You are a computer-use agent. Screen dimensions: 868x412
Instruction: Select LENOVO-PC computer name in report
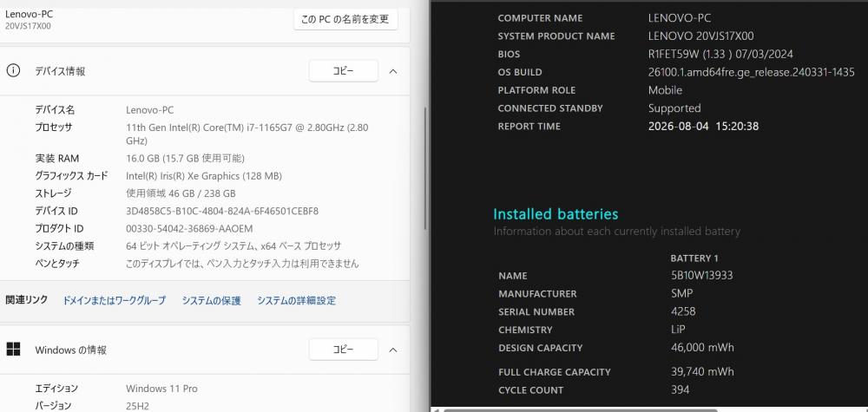680,17
